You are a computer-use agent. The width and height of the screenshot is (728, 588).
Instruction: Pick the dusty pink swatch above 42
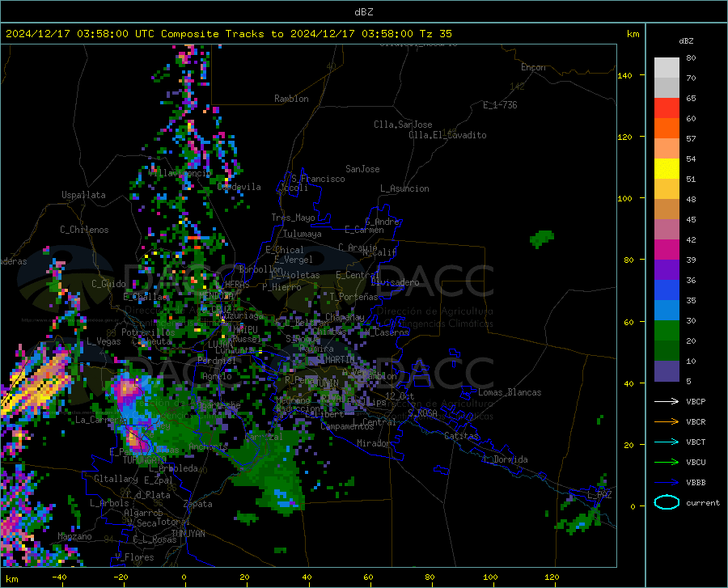point(667,230)
